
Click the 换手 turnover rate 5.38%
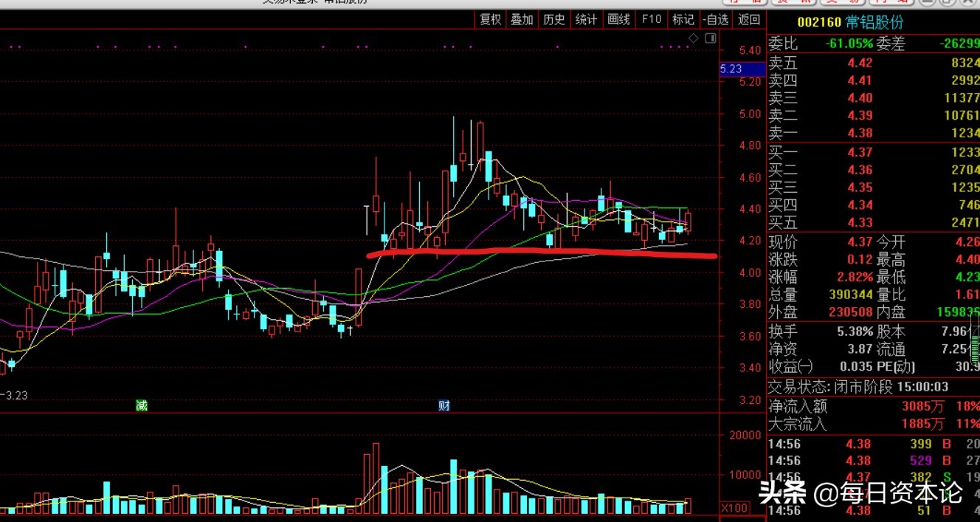coord(855,332)
